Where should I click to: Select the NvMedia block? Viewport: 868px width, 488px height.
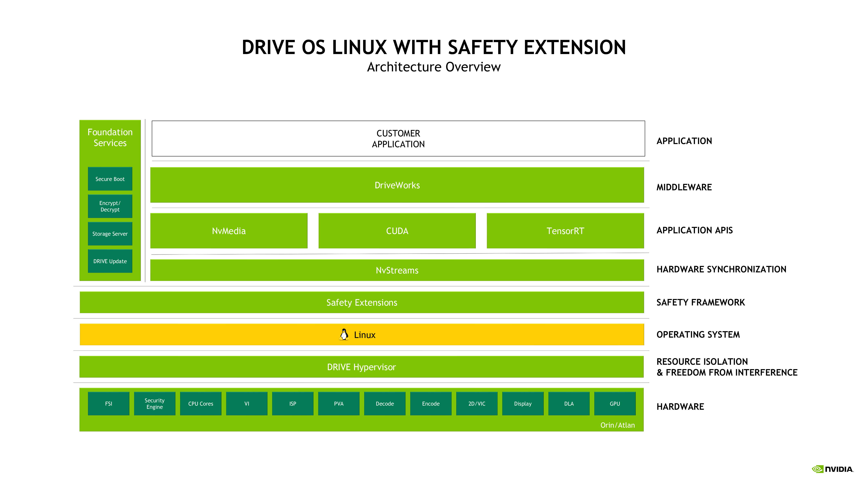click(x=229, y=231)
